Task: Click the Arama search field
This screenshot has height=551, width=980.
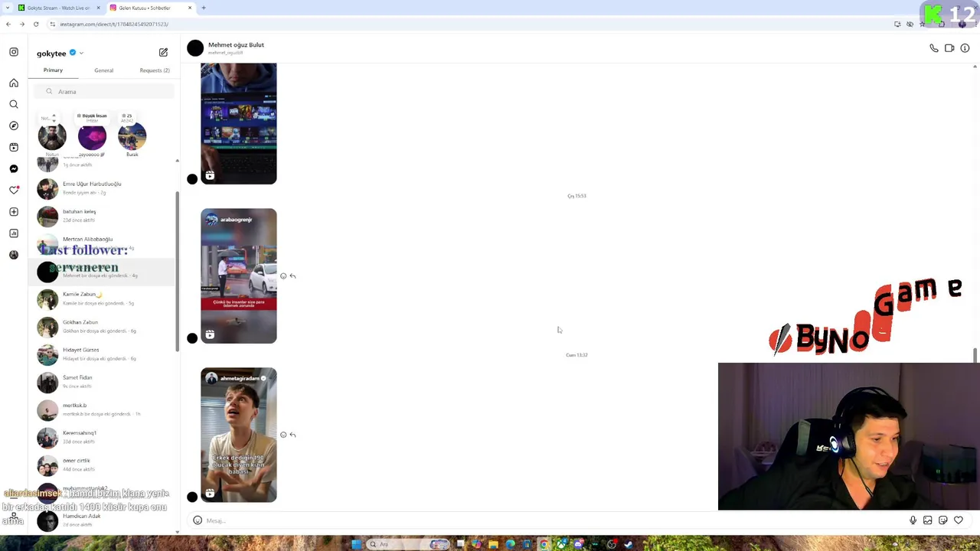Action: [x=104, y=91]
